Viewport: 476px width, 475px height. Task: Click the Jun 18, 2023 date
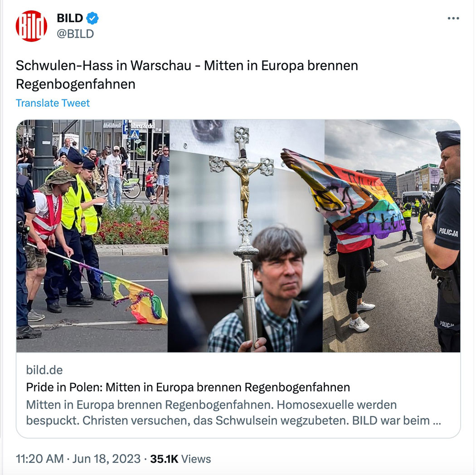[107, 459]
